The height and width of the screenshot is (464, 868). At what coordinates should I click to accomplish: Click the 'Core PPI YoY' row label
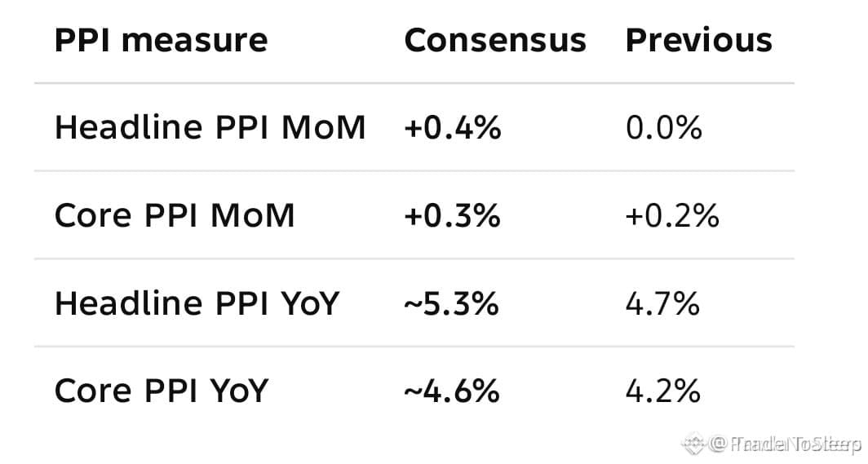tap(161, 391)
